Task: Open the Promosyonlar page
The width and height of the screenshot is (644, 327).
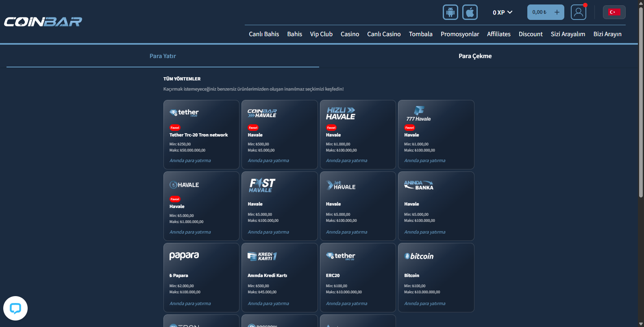Action: tap(460, 34)
